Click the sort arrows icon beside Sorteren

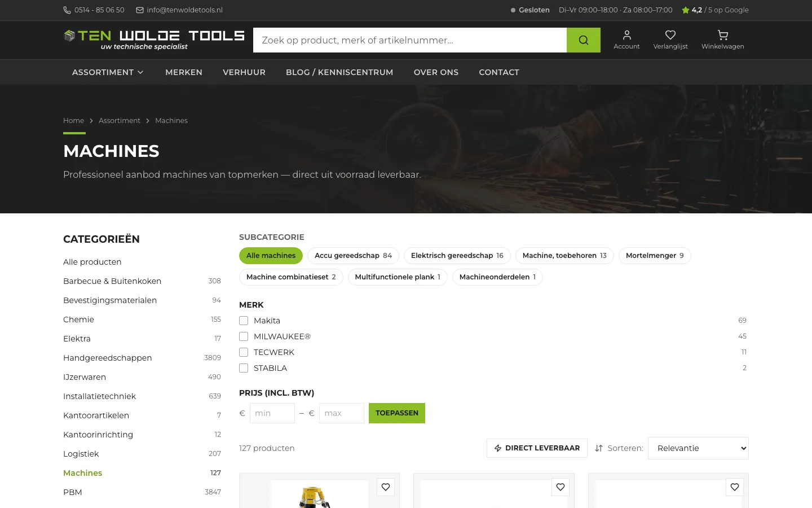[599, 448]
